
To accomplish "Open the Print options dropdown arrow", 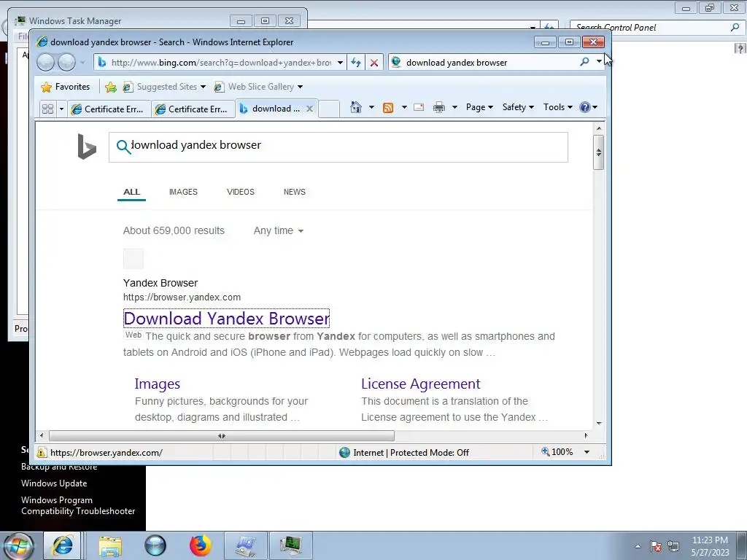I will pyautogui.click(x=454, y=107).
